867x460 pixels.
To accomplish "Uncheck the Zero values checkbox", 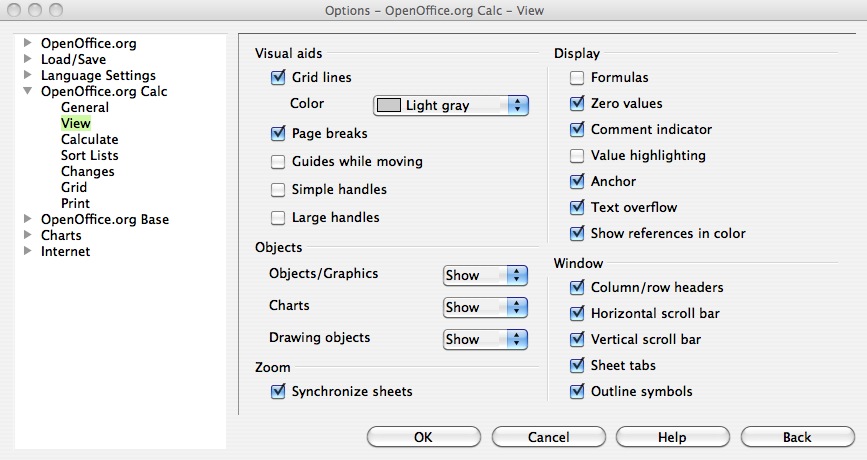I will (577, 103).
